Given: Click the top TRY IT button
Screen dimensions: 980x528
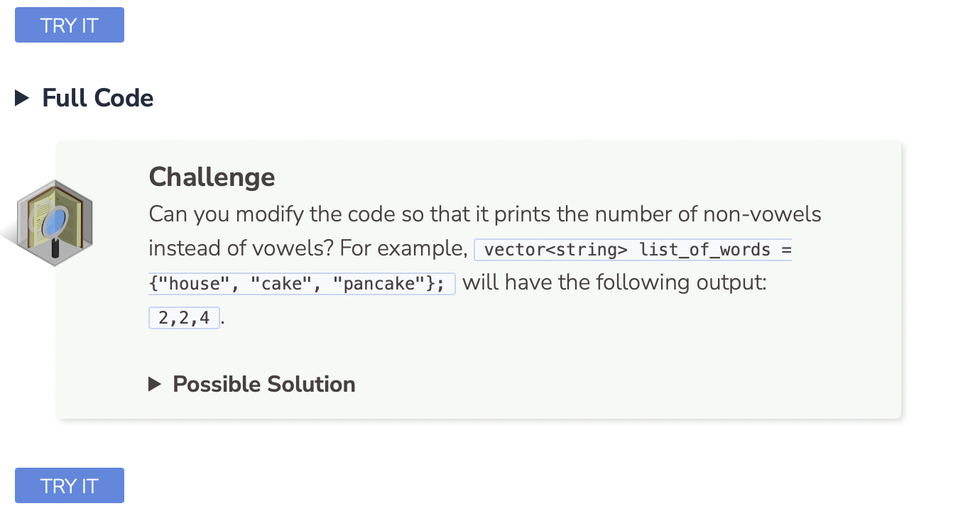Looking at the screenshot, I should pyautogui.click(x=70, y=26).
